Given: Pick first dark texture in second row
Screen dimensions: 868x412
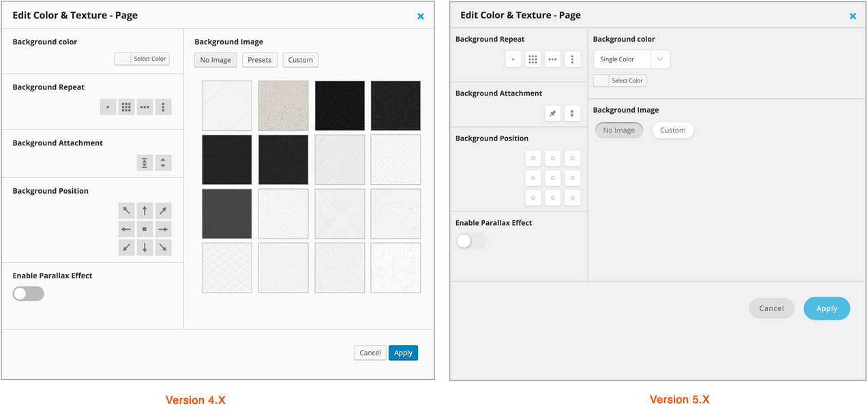Looking at the screenshot, I should pyautogui.click(x=227, y=160).
